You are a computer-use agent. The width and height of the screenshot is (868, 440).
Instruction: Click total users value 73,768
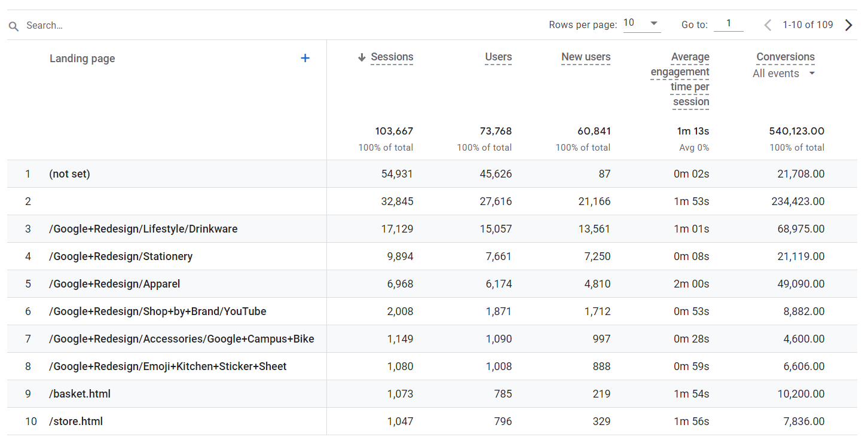[x=496, y=131]
